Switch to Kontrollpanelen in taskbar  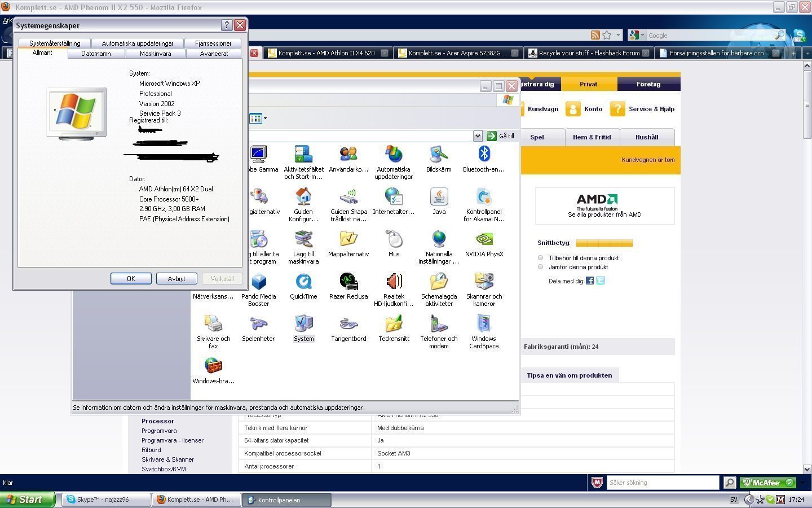click(x=287, y=500)
